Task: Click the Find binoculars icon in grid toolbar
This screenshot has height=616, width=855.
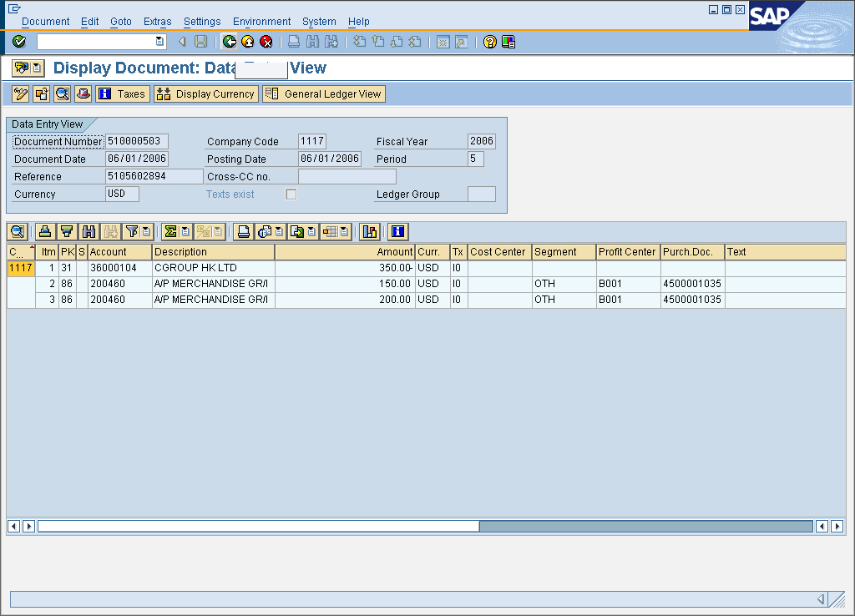Action: (x=89, y=232)
